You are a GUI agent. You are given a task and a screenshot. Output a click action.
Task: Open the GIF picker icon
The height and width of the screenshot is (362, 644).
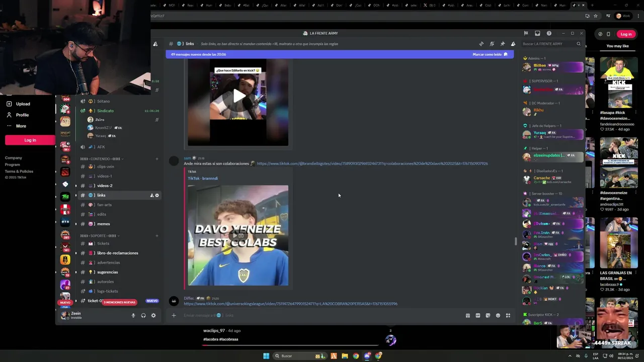pyautogui.click(x=477, y=315)
